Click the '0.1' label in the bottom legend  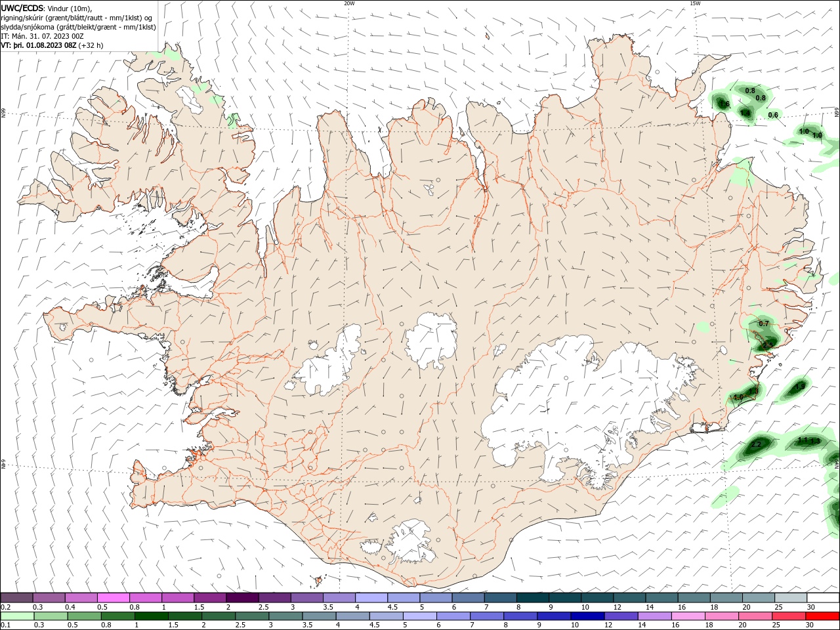coord(6,625)
